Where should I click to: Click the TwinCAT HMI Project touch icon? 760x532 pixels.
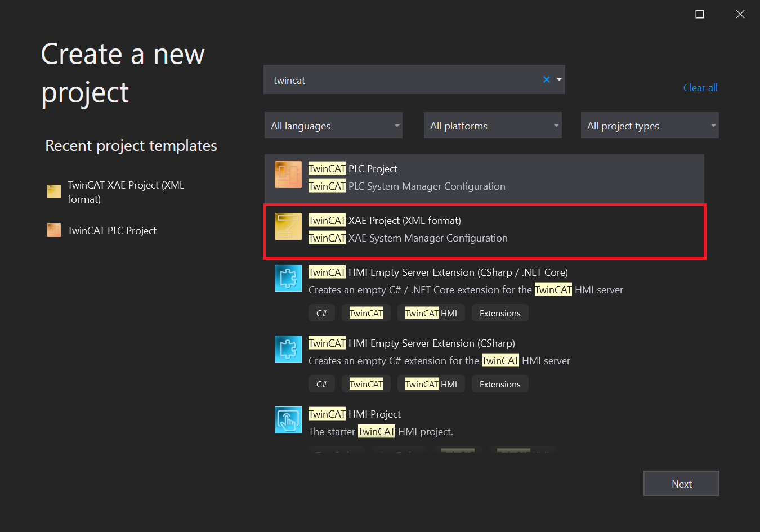(x=288, y=420)
